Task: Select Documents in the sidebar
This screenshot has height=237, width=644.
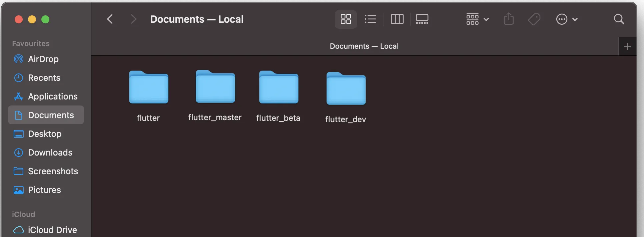Action: click(46, 115)
